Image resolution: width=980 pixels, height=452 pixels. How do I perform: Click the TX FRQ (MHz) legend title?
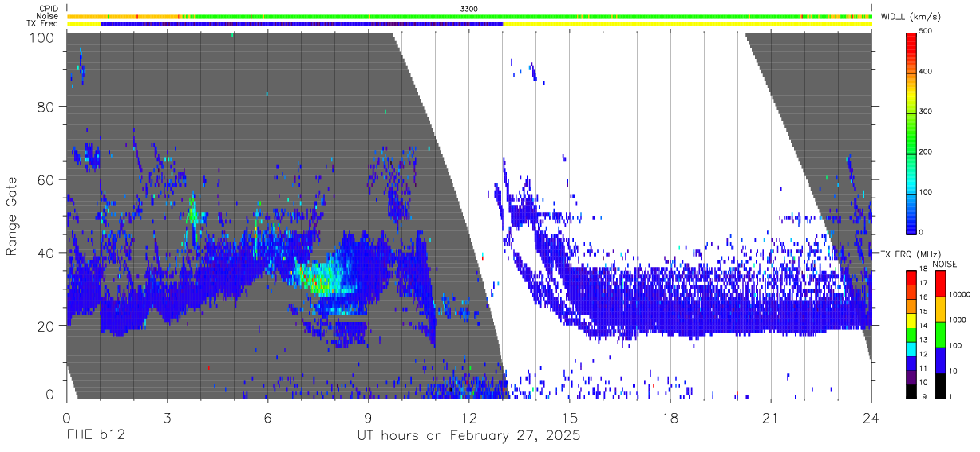click(912, 254)
